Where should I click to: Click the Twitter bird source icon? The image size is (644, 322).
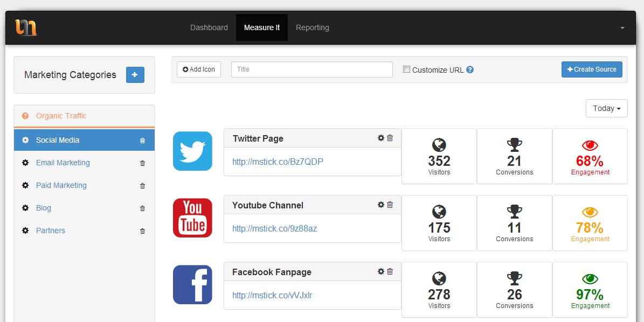tap(192, 151)
